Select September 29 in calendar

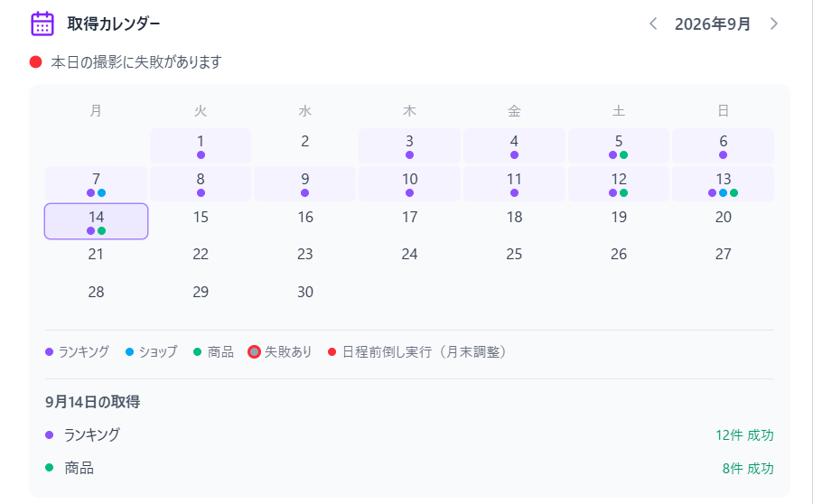pos(201,296)
